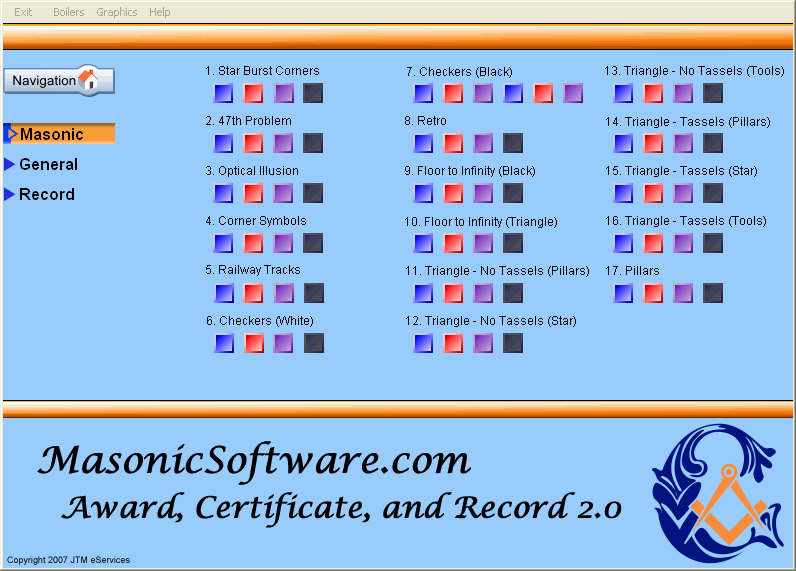Select the Record category
Image resolution: width=796 pixels, height=571 pixels.
47,194
